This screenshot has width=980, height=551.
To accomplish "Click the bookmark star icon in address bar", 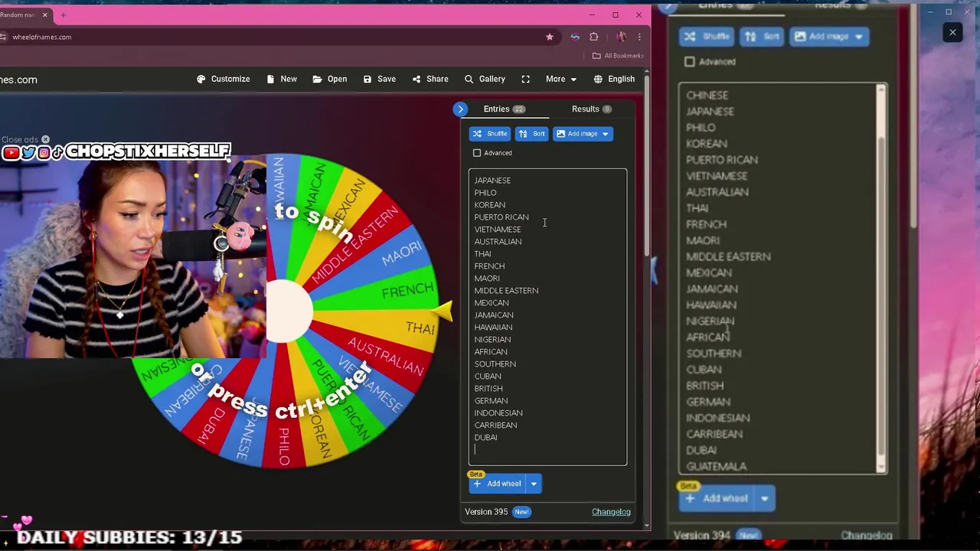I will 549,37.
